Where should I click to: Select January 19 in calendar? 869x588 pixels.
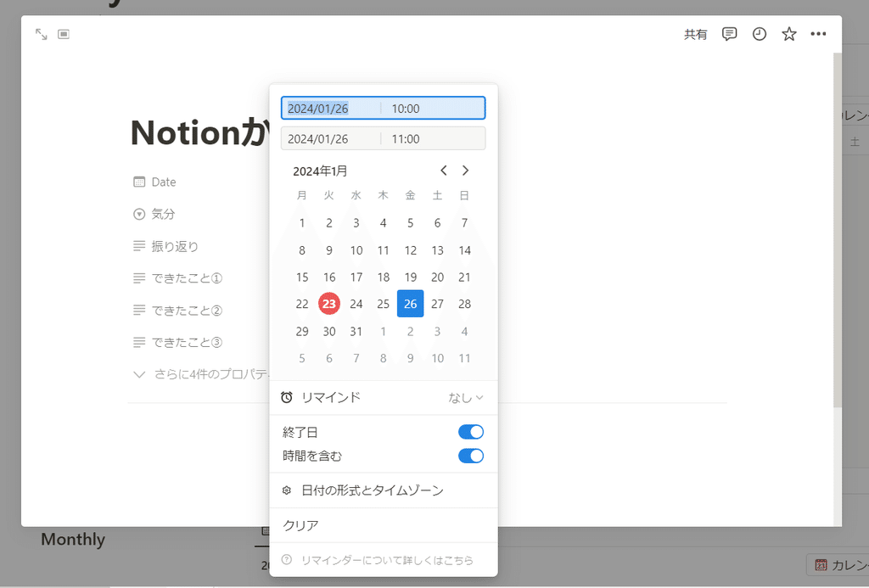(x=410, y=277)
